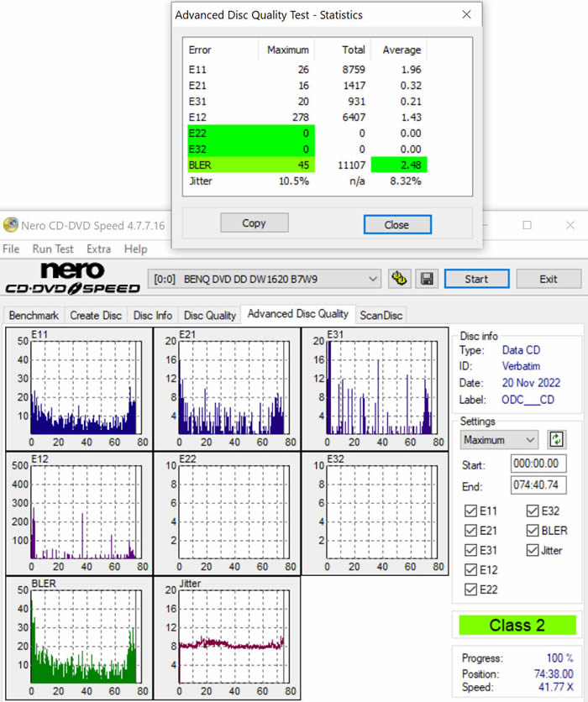Click the label ODC__CD text
The width and height of the screenshot is (588, 702).
point(528,400)
